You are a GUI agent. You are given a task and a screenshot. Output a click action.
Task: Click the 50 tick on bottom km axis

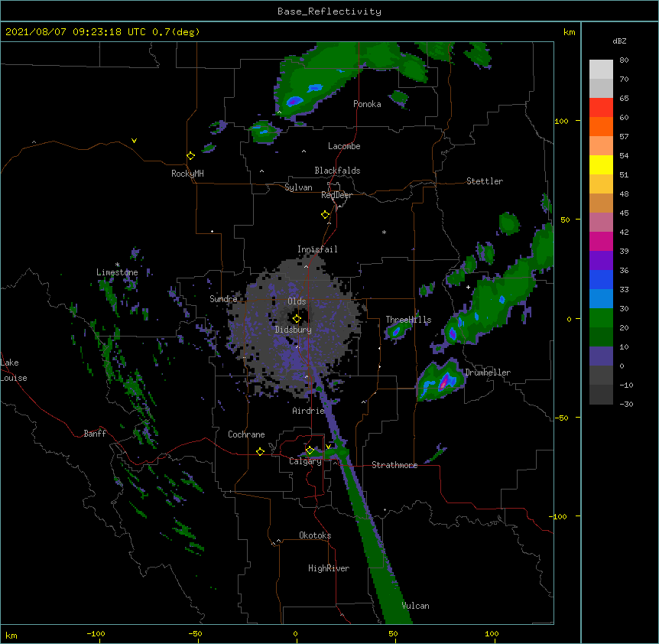click(393, 633)
